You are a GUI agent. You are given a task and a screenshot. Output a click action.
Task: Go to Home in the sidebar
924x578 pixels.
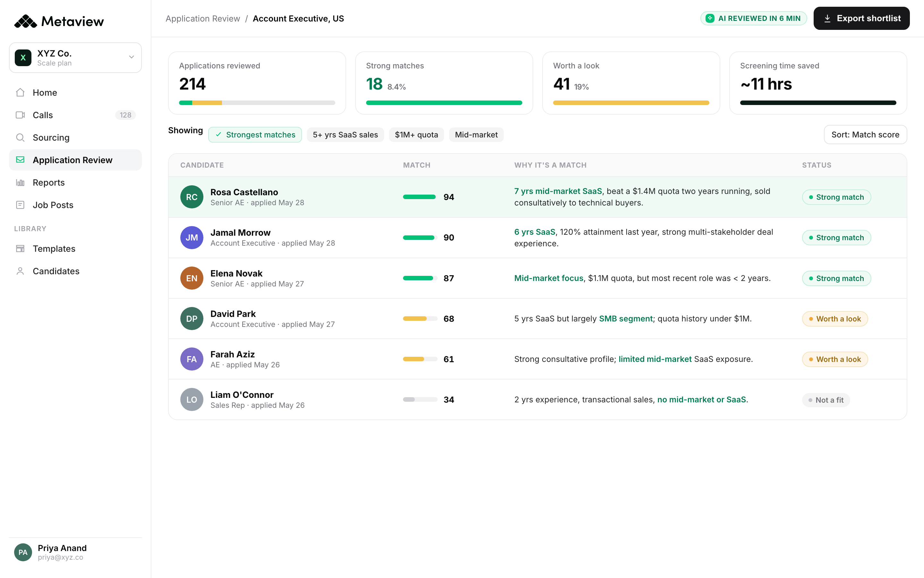click(x=75, y=92)
